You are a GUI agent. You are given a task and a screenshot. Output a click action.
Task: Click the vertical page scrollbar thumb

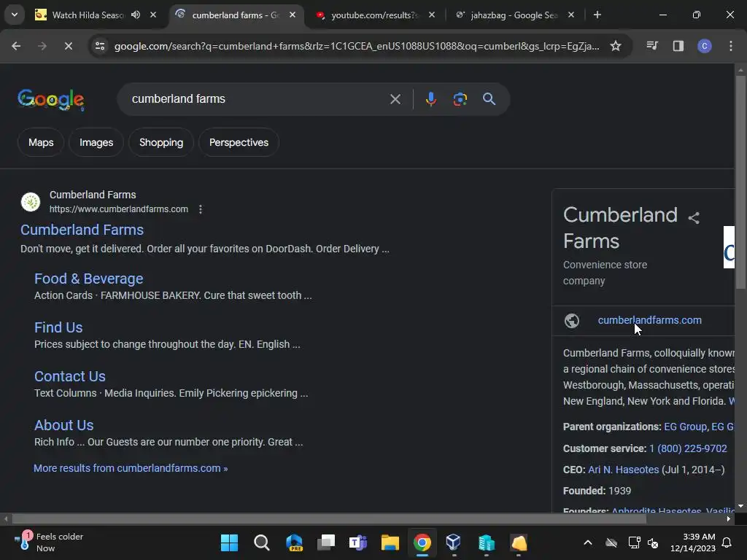point(740,181)
